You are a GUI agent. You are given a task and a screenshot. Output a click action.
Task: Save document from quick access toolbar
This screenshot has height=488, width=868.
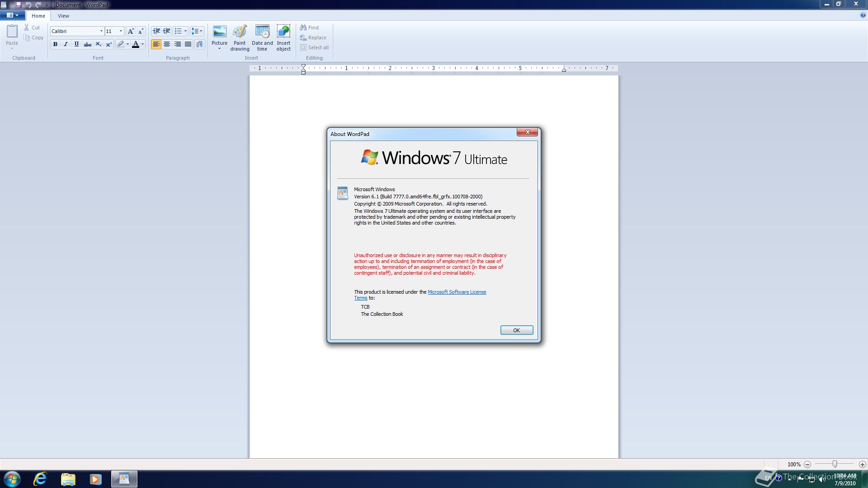(x=19, y=5)
